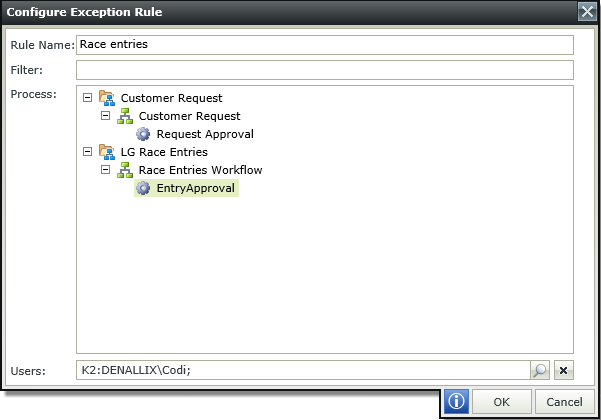
Task: Click the Customer Request folder icon
Action: click(x=107, y=98)
